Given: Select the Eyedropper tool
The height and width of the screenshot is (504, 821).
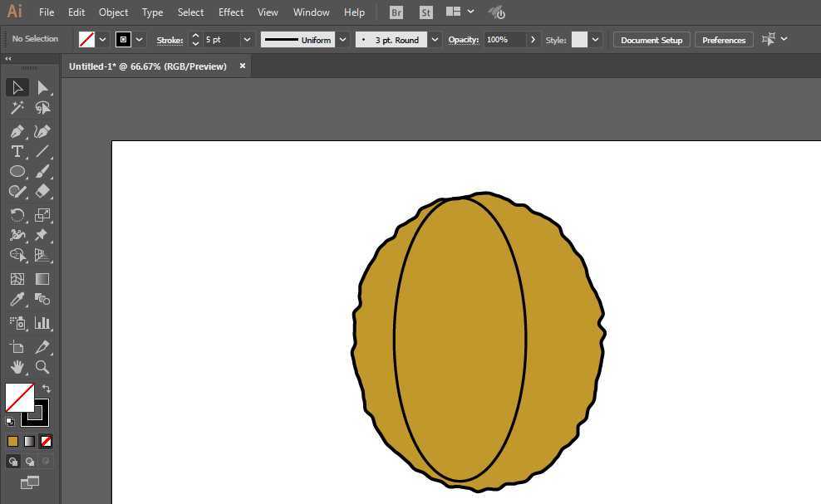Looking at the screenshot, I should point(17,300).
